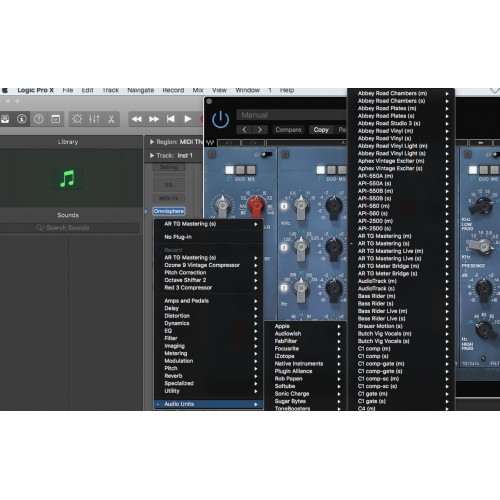Click the black band 3 gain knob

334,247
